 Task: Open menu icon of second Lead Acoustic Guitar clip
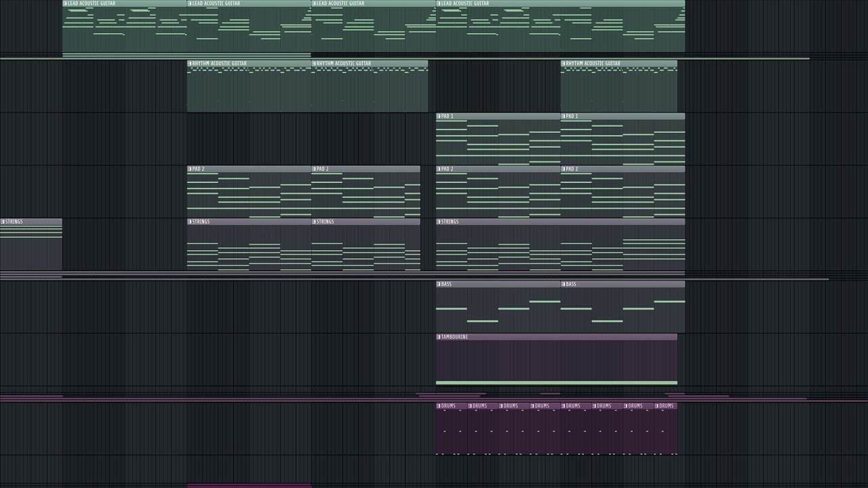coord(190,3)
